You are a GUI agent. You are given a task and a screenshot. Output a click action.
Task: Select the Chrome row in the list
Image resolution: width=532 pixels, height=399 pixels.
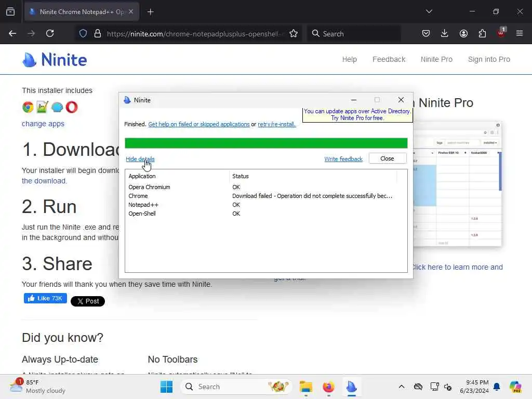point(266,196)
